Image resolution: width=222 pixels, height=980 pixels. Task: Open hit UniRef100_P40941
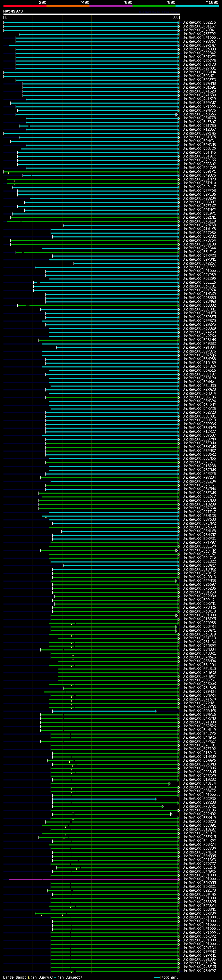click(x=199, y=30)
